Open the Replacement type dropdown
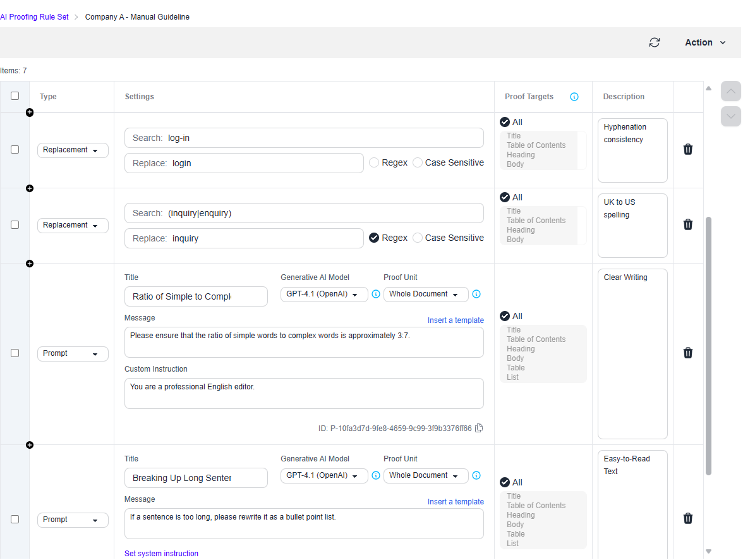The height and width of the screenshot is (560, 743). (73, 150)
